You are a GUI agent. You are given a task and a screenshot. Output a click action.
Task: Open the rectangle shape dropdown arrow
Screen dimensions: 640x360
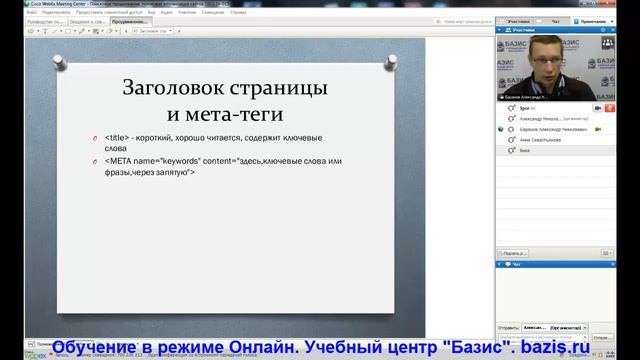pyautogui.click(x=75, y=31)
